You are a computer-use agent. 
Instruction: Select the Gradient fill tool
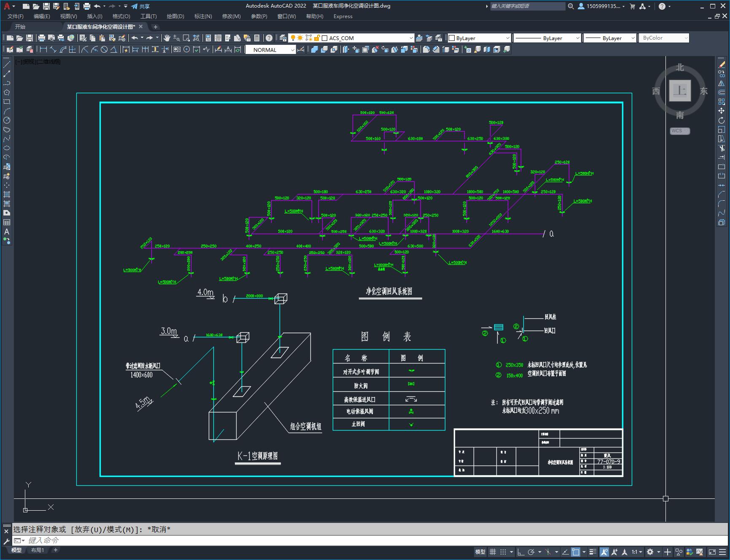7,204
